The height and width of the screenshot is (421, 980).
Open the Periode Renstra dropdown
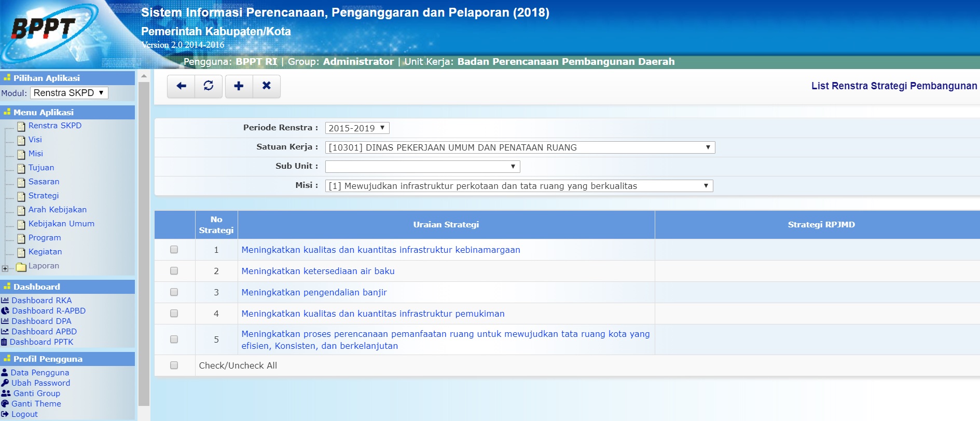click(x=357, y=128)
